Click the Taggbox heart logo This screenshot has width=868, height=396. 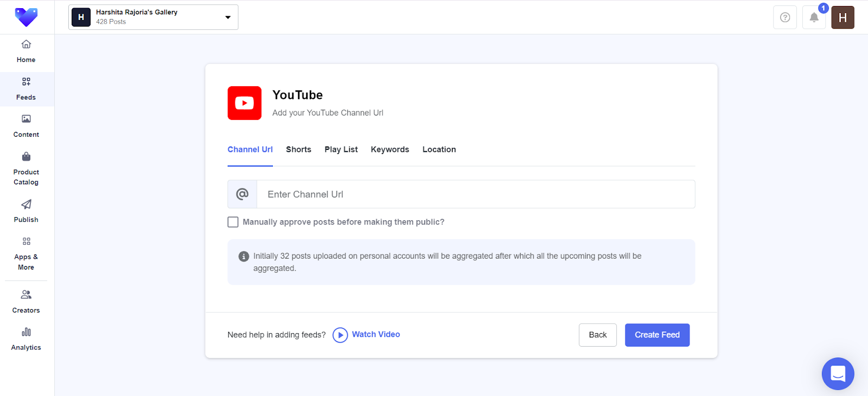click(x=26, y=17)
